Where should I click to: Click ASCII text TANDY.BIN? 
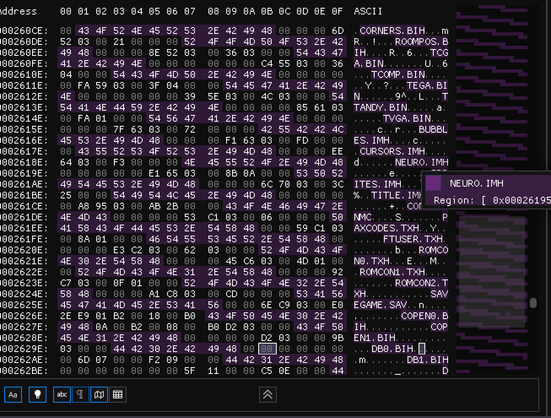[x=381, y=107]
